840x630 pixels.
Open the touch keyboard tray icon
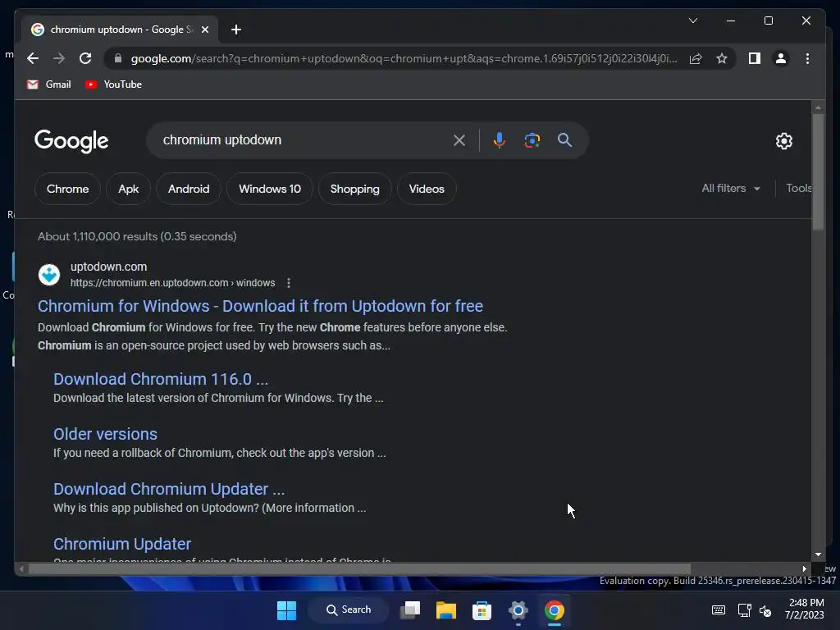click(719, 609)
